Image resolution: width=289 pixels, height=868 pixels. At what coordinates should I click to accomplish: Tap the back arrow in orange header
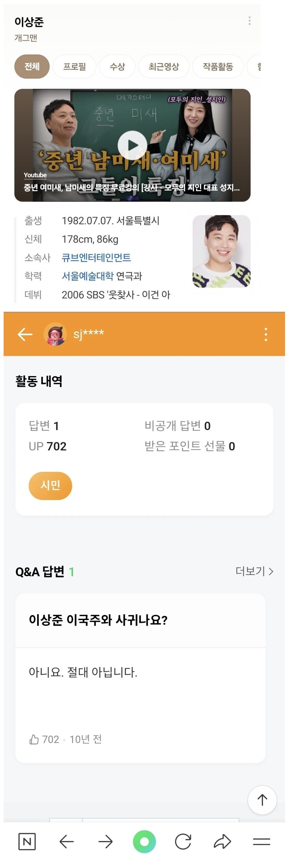point(25,334)
